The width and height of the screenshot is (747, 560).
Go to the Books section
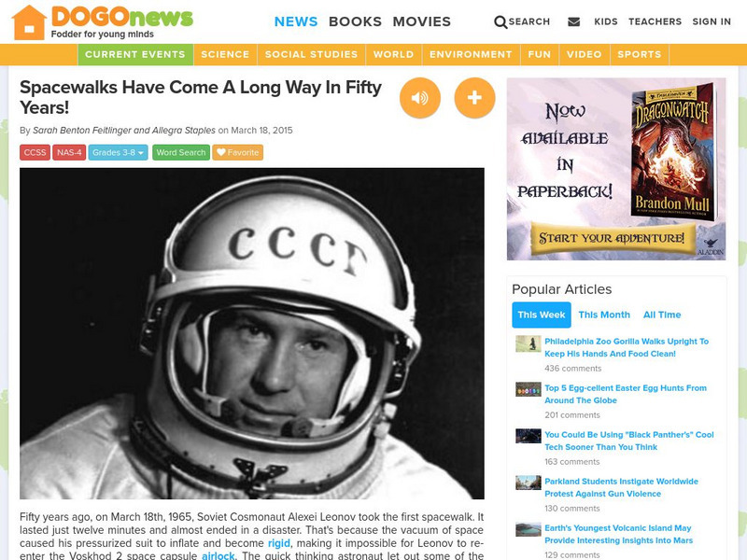pyautogui.click(x=355, y=21)
